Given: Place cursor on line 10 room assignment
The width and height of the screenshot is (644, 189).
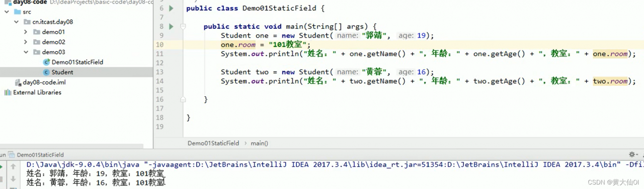Looking at the screenshot, I should tap(266, 45).
